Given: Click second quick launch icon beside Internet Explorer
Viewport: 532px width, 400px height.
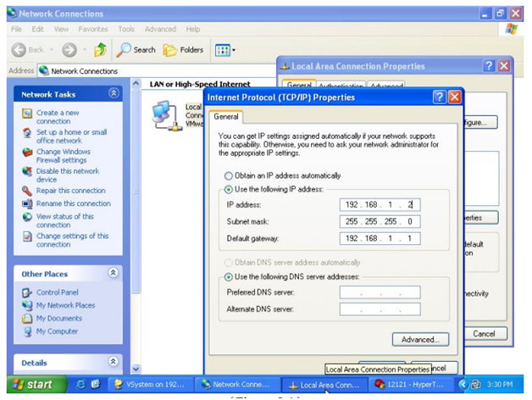Looking at the screenshot, I should 96,385.
